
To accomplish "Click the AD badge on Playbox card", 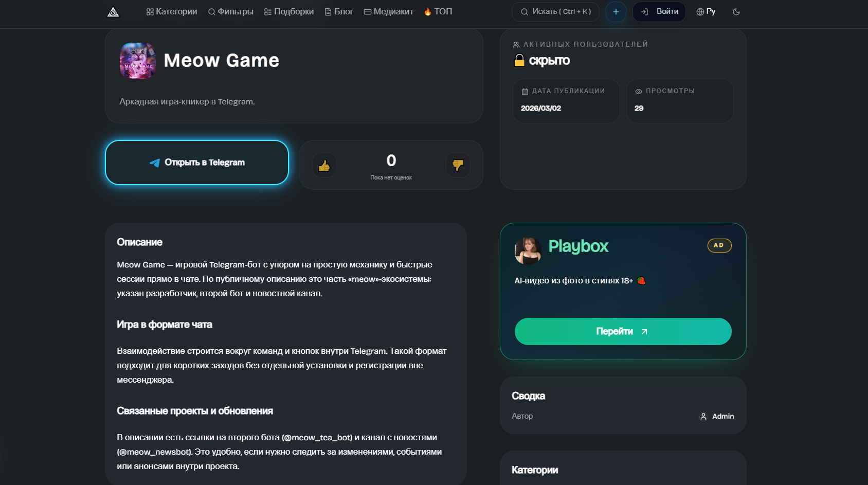I will coord(719,245).
